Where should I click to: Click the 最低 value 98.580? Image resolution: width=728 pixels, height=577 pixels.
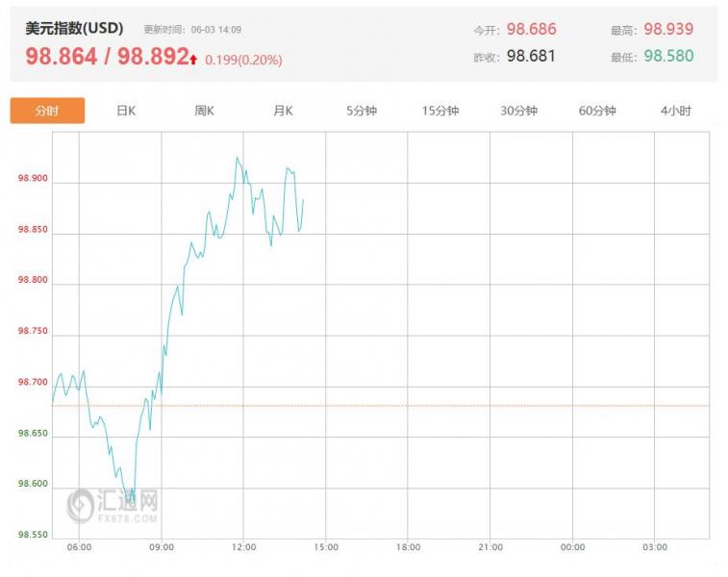[x=668, y=56]
